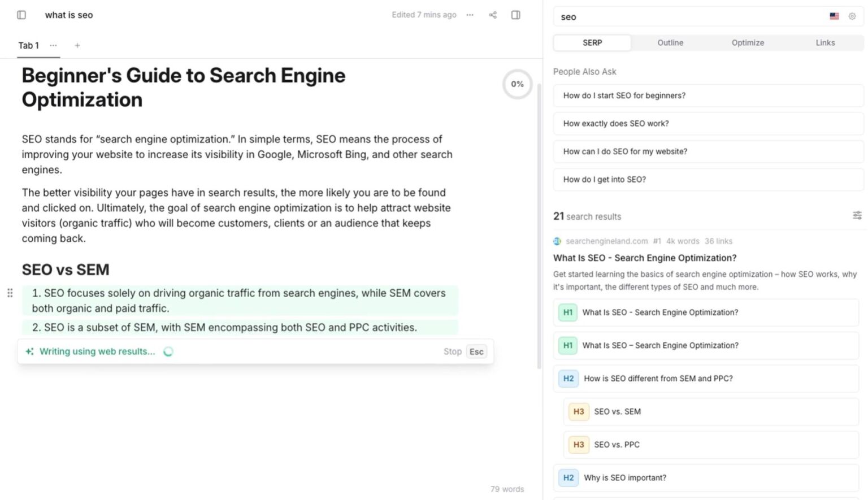The height and width of the screenshot is (500, 868).
Task: Switch to the Links tab
Action: [825, 42]
